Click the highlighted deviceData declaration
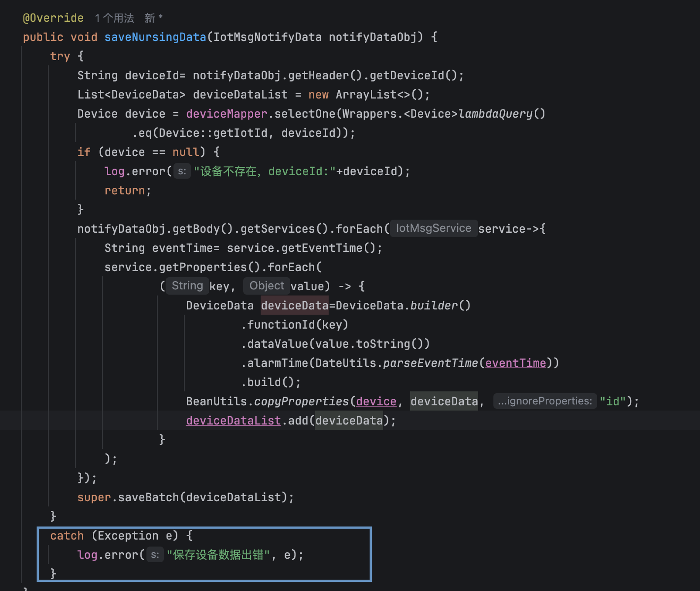Image resolution: width=700 pixels, height=591 pixels. 295,306
